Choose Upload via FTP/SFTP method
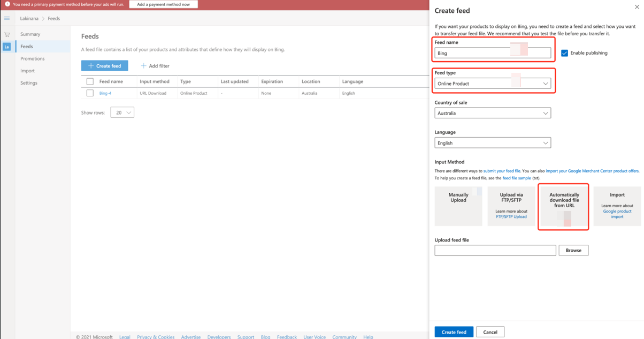This screenshot has height=339, width=644. (x=511, y=206)
